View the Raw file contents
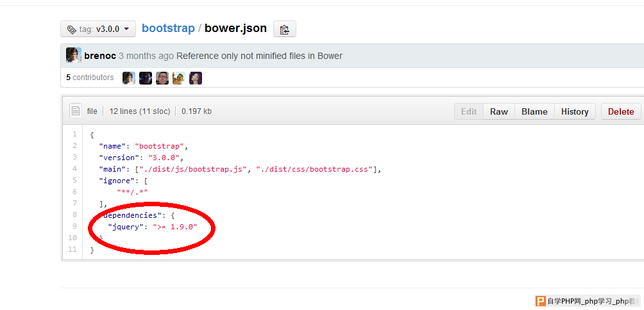 (499, 111)
